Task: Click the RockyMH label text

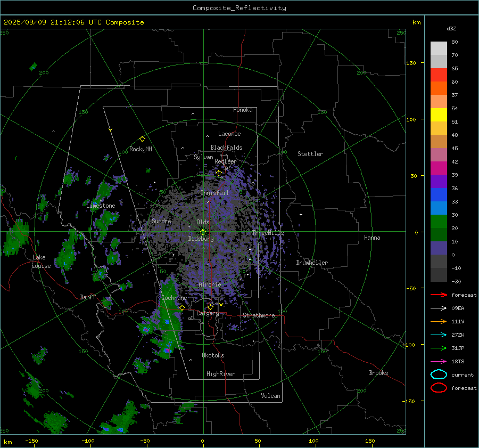Action: point(141,149)
